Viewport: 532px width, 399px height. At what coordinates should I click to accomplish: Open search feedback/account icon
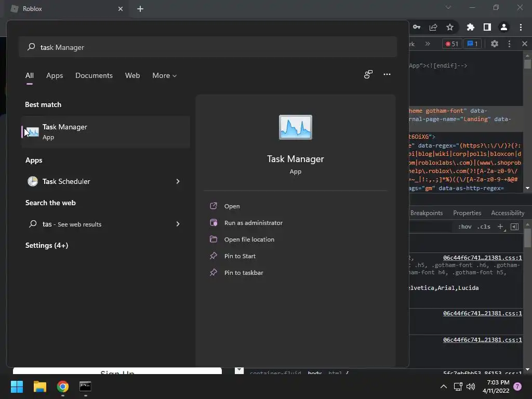pyautogui.click(x=368, y=74)
